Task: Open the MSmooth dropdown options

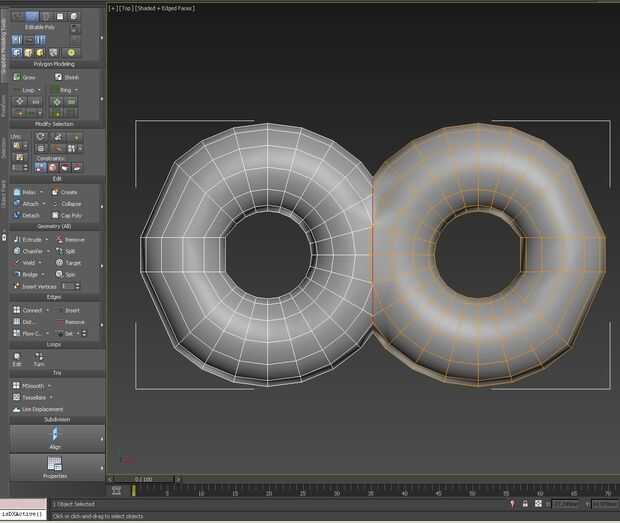Action: (x=48, y=384)
